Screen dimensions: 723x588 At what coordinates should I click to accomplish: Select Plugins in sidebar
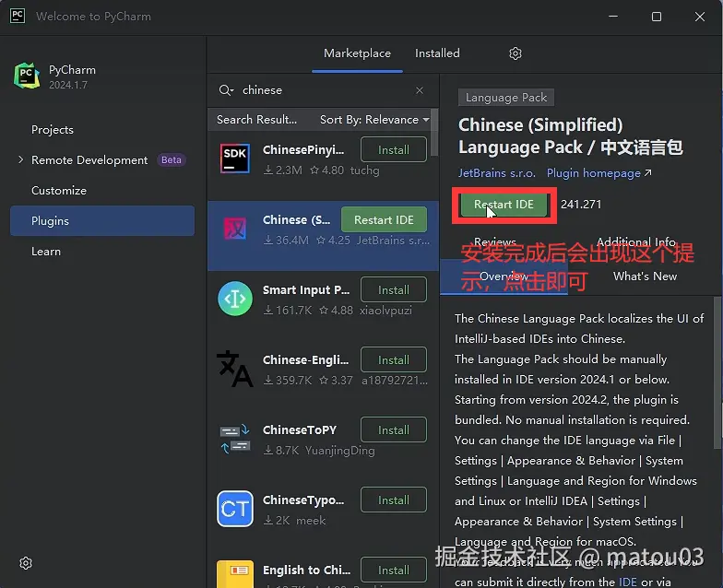click(101, 221)
